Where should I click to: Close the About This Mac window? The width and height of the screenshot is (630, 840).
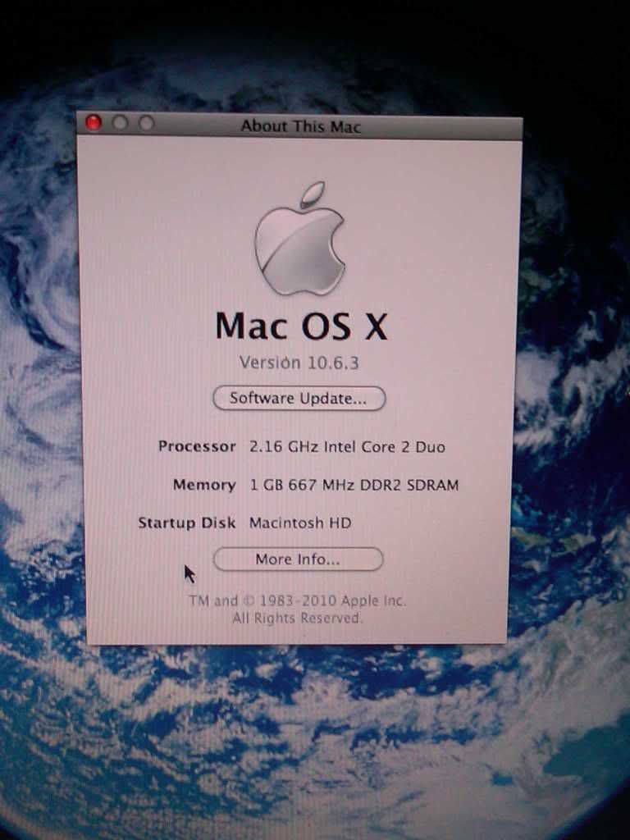click(94, 123)
